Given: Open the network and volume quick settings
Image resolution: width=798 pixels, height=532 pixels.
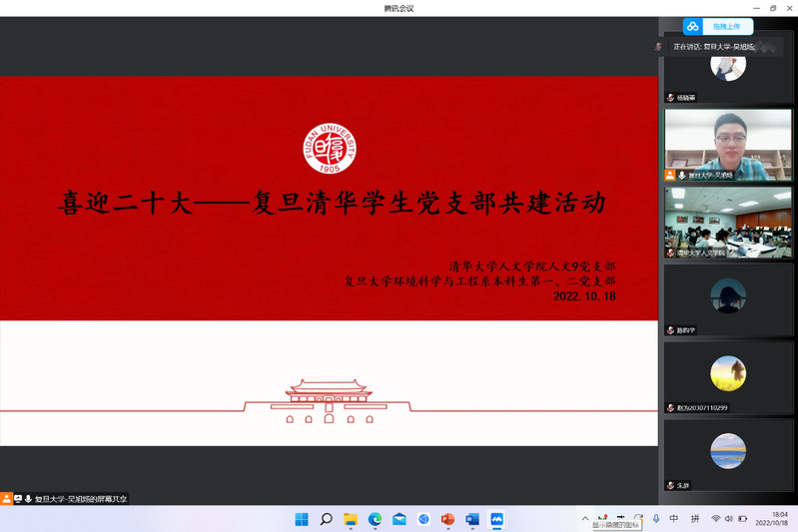Looking at the screenshot, I should pyautogui.click(x=729, y=519).
